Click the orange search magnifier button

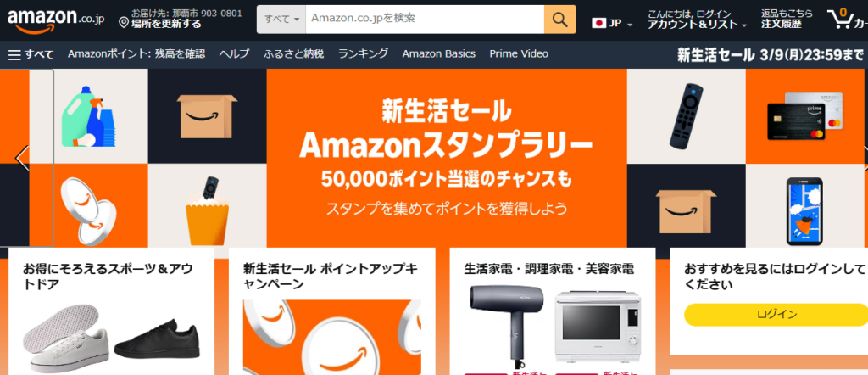coord(559,20)
